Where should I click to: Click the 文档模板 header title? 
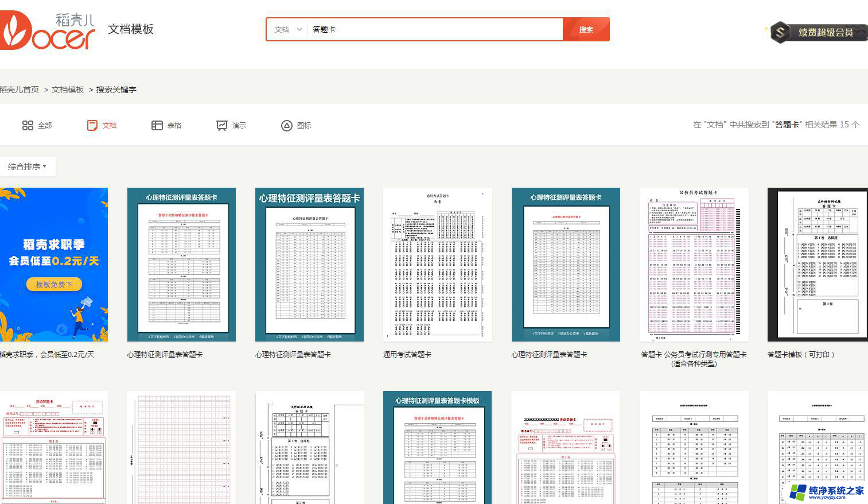(131, 29)
